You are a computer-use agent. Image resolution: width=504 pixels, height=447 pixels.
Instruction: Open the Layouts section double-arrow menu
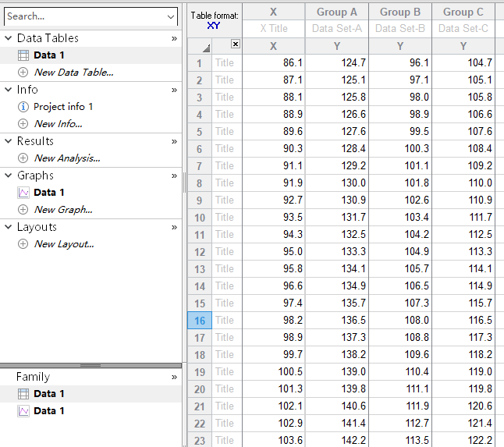click(174, 227)
